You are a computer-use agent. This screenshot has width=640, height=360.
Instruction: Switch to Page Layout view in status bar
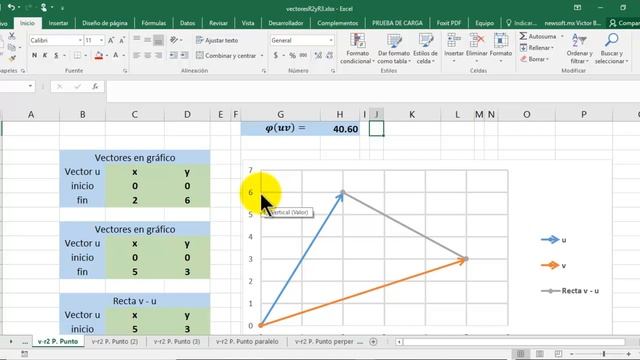539,354
